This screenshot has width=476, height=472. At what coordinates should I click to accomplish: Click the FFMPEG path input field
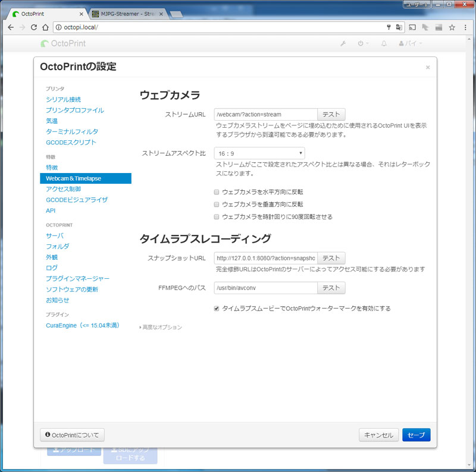[265, 288]
